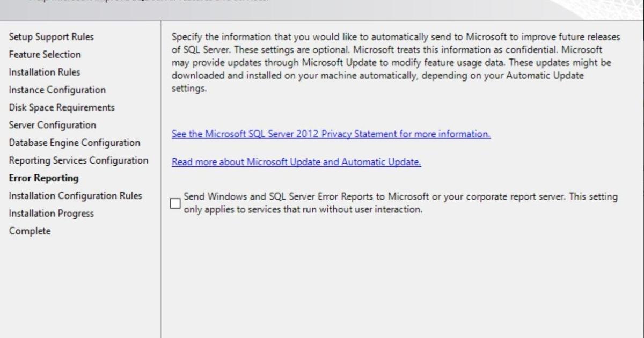
Task: Open Reporting Services Configuration step
Action: (x=78, y=160)
